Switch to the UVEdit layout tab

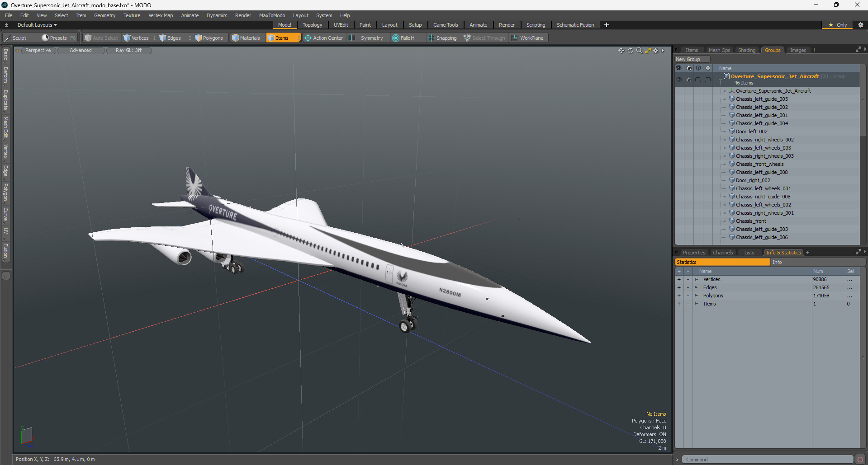click(x=341, y=25)
